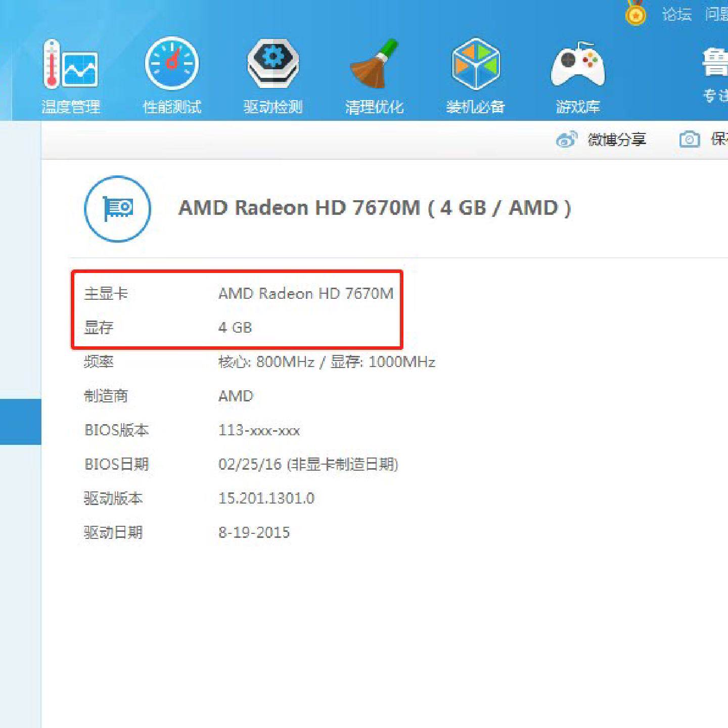The width and height of the screenshot is (728, 728).
Task: Click the 驱动版本 value 15.201.1301.0
Action: (266, 498)
